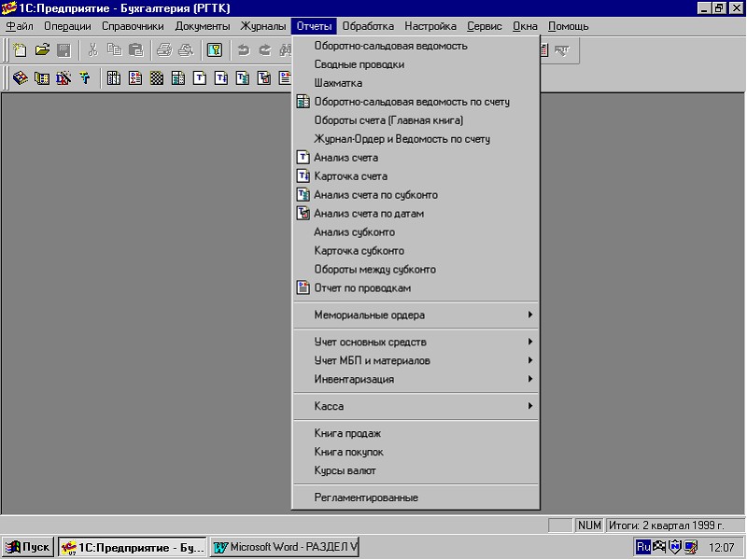Click the Print preview icon
The width and height of the screenshot is (747, 560).
(x=186, y=50)
